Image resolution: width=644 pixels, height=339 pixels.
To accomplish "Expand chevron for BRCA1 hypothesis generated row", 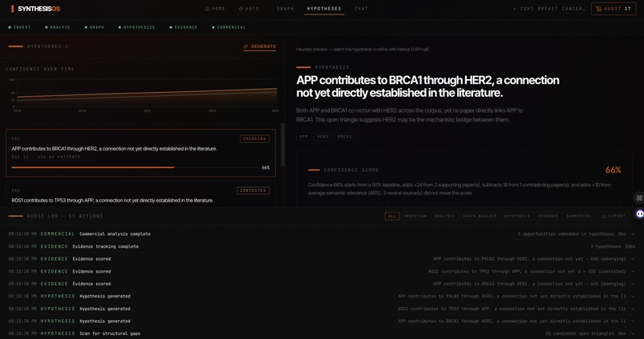I will point(633,321).
